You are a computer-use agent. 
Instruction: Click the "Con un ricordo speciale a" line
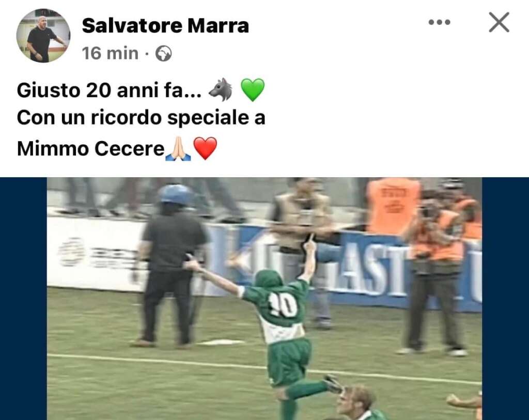[141, 118]
